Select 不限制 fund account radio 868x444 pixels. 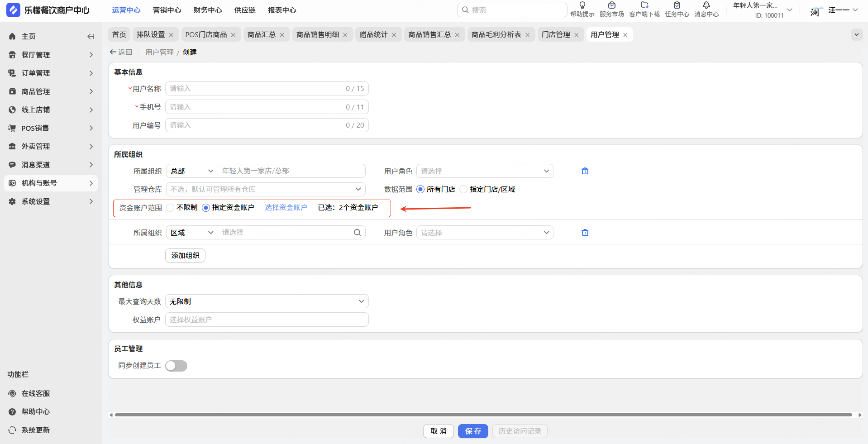pos(170,208)
